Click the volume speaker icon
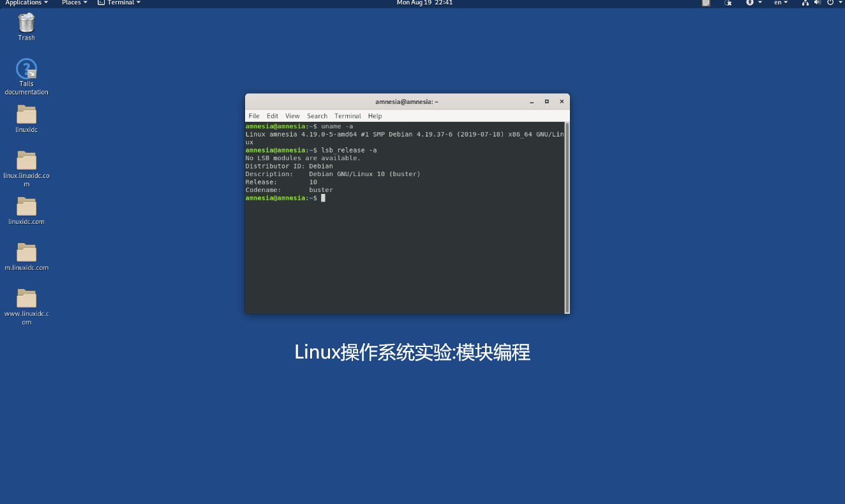Image resolution: width=845 pixels, height=504 pixels. 817,3
